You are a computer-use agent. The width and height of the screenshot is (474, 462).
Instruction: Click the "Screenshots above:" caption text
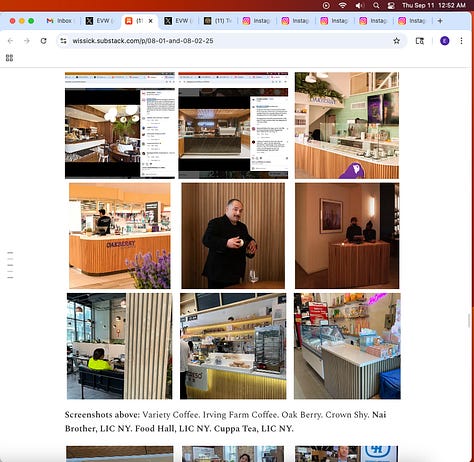point(102,415)
